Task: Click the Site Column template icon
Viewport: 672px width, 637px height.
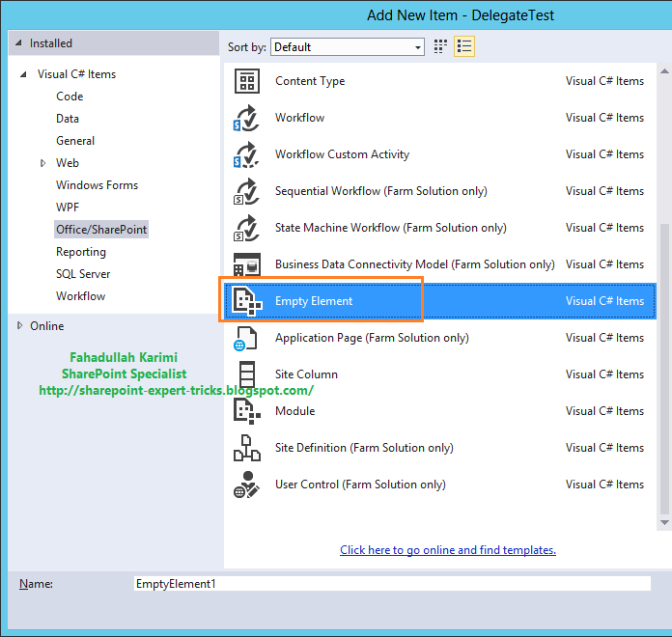Action: coord(247,374)
